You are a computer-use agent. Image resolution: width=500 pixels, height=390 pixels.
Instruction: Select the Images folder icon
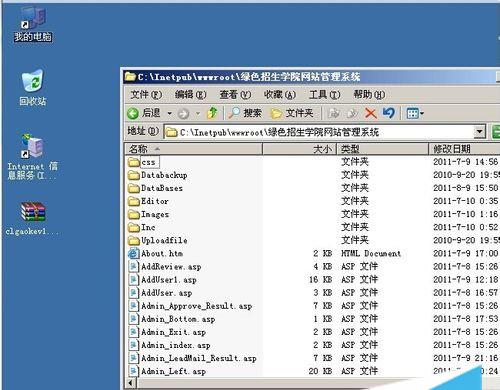(134, 214)
